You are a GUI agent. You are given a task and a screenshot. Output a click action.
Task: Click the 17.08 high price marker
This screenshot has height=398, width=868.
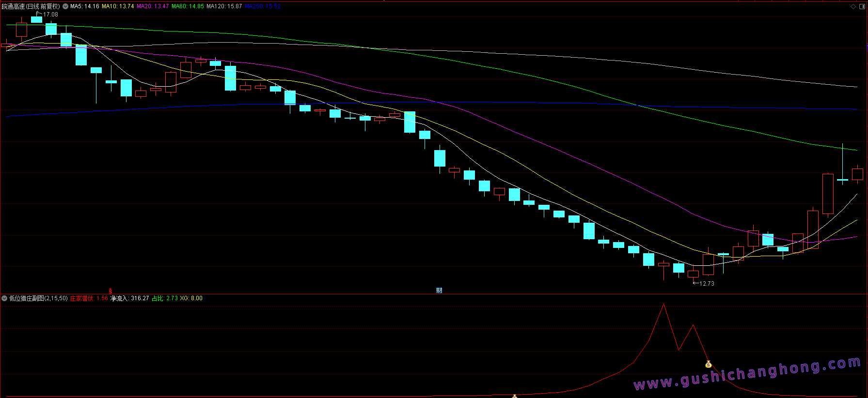tap(50, 15)
